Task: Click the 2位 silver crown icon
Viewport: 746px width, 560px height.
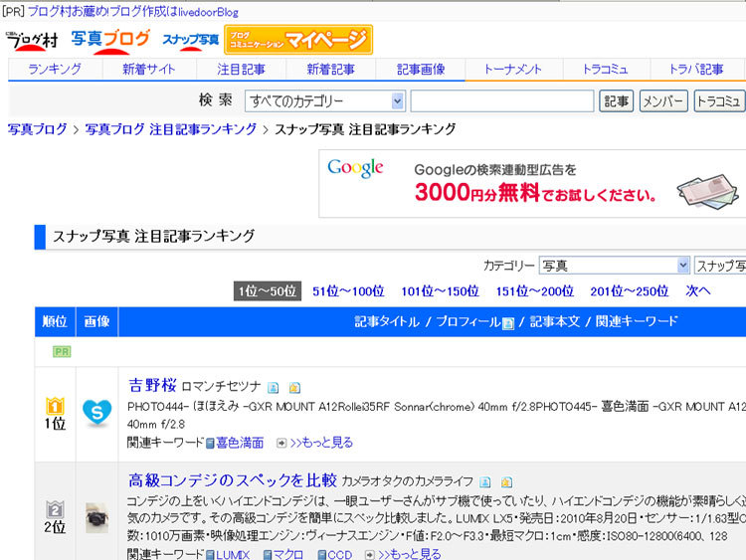Action: pyautogui.click(x=55, y=509)
